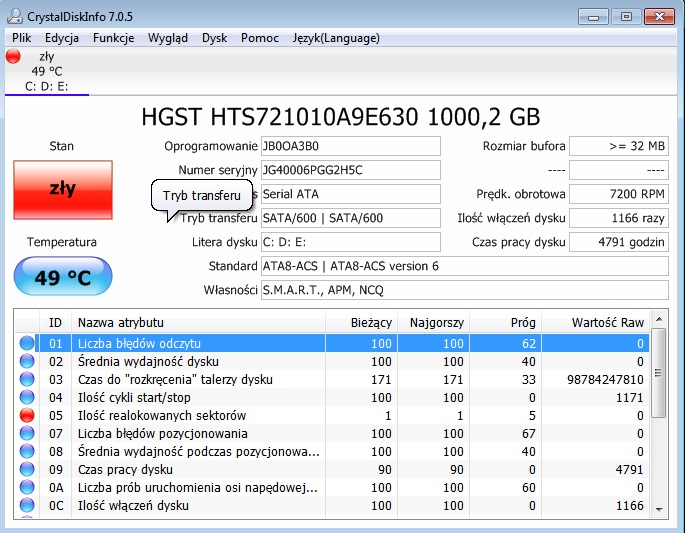This screenshot has height=533, width=685.
Task: Close the CrystalDiskInfo window
Action: coord(659,17)
